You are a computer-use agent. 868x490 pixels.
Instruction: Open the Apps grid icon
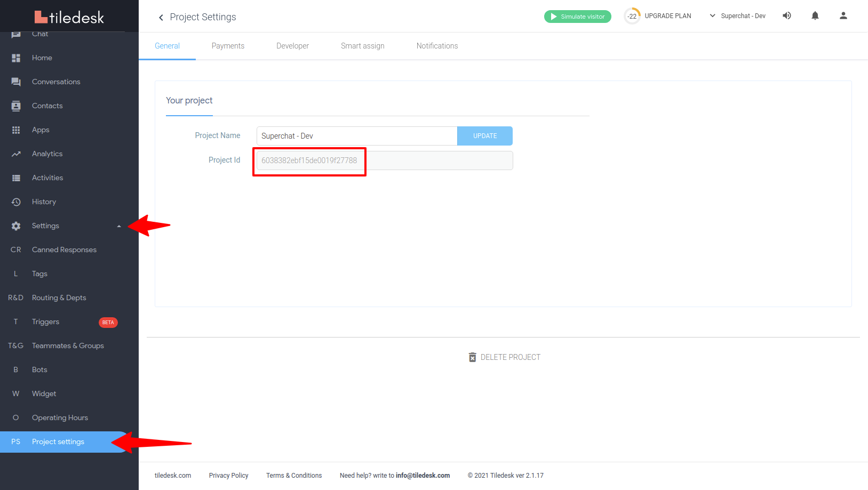click(x=16, y=130)
